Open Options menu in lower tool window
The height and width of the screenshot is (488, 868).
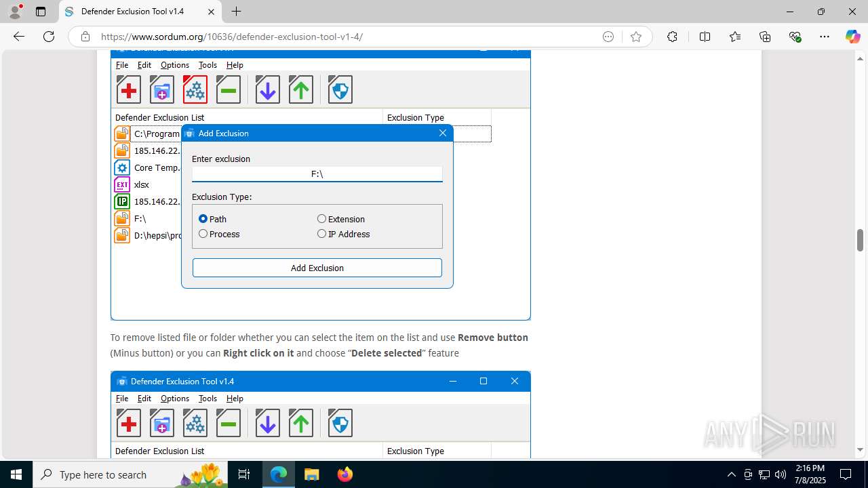point(175,399)
